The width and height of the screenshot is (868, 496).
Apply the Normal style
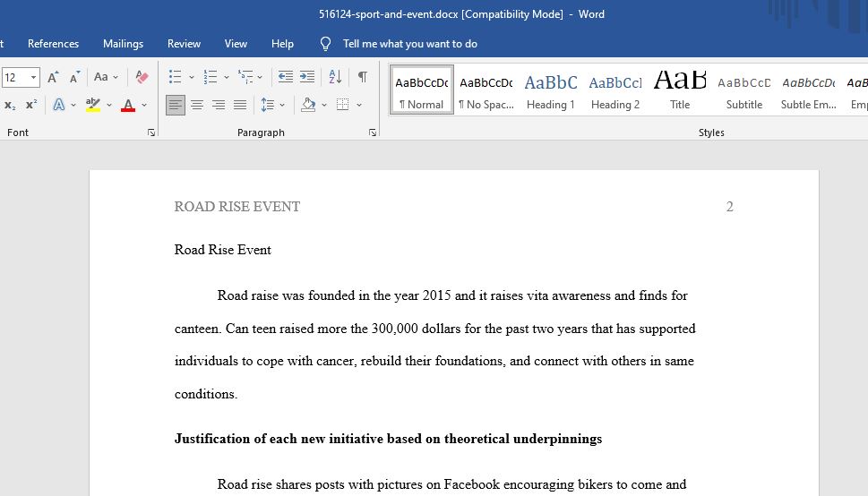[x=422, y=90]
